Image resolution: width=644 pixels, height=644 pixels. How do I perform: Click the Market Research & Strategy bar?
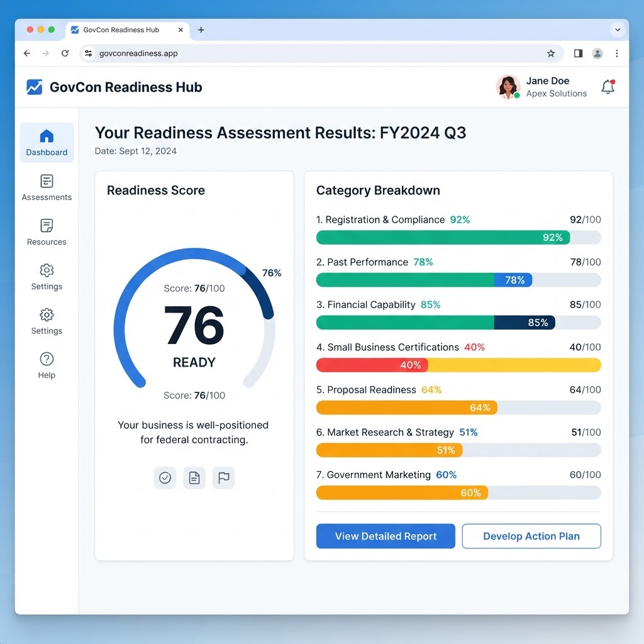(x=458, y=450)
